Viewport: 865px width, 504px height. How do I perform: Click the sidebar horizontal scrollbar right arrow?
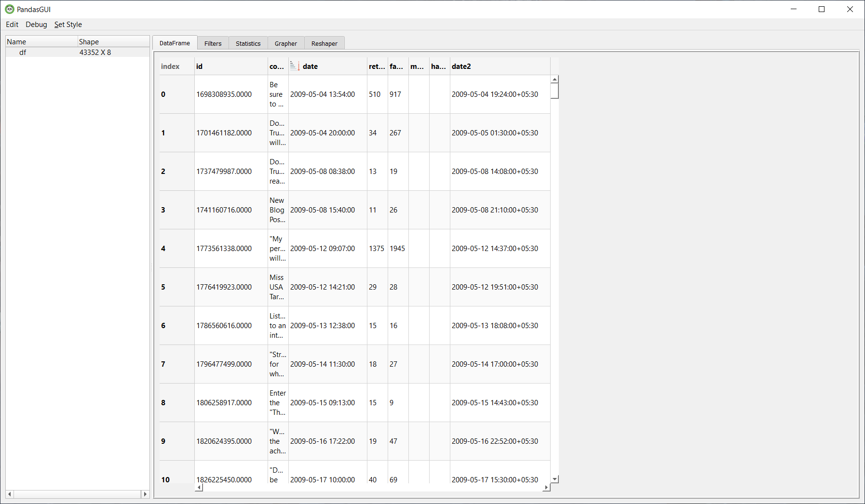pos(146,494)
